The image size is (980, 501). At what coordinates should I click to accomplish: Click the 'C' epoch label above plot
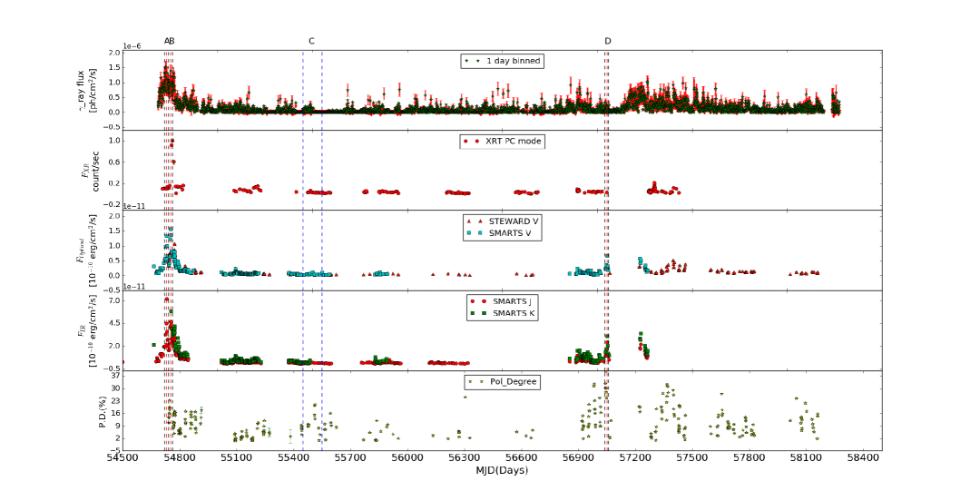(311, 41)
